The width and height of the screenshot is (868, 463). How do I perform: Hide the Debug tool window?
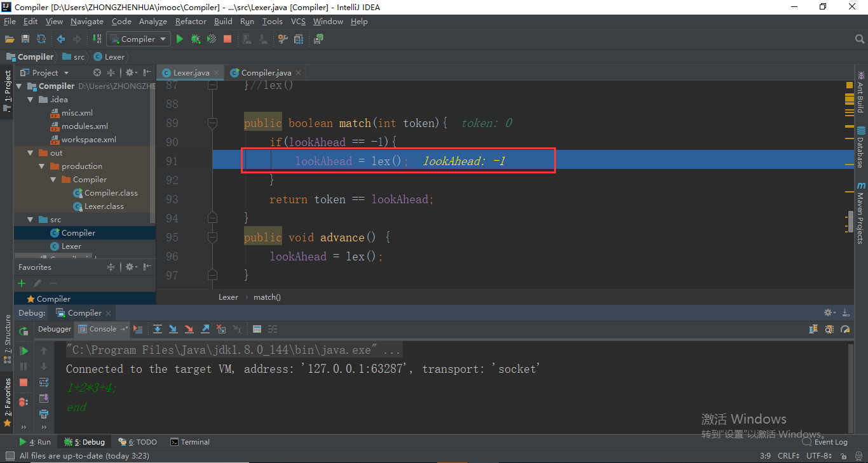click(846, 312)
